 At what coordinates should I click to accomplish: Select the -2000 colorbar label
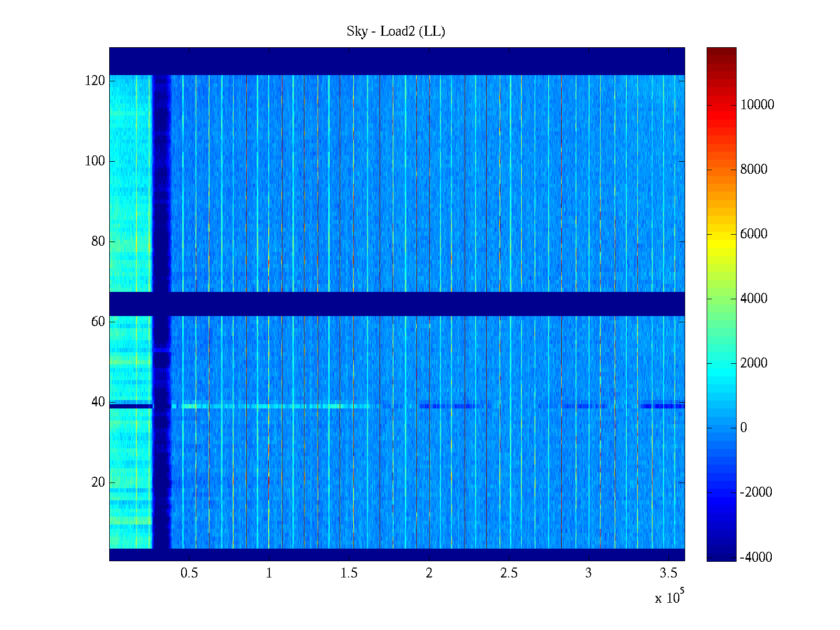point(756,492)
